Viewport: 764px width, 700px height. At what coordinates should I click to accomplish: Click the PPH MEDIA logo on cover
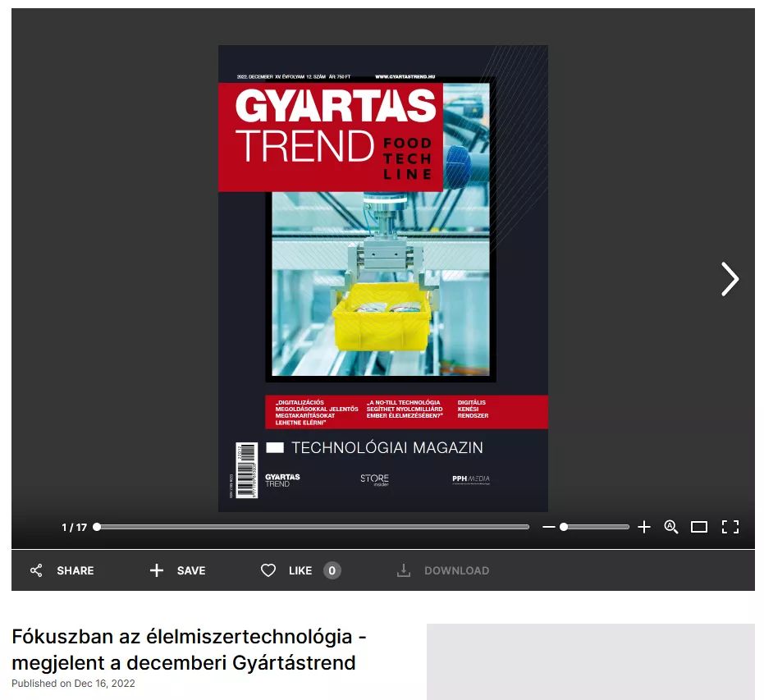(471, 479)
